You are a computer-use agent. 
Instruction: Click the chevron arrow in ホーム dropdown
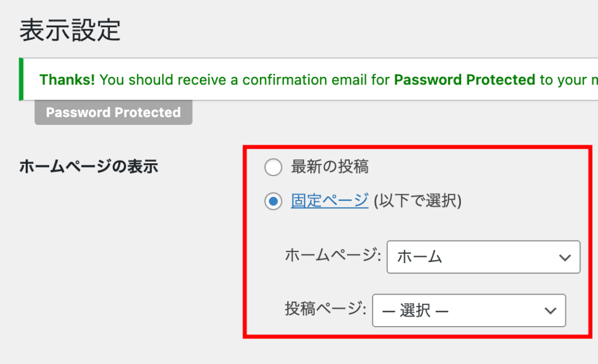tap(564, 257)
